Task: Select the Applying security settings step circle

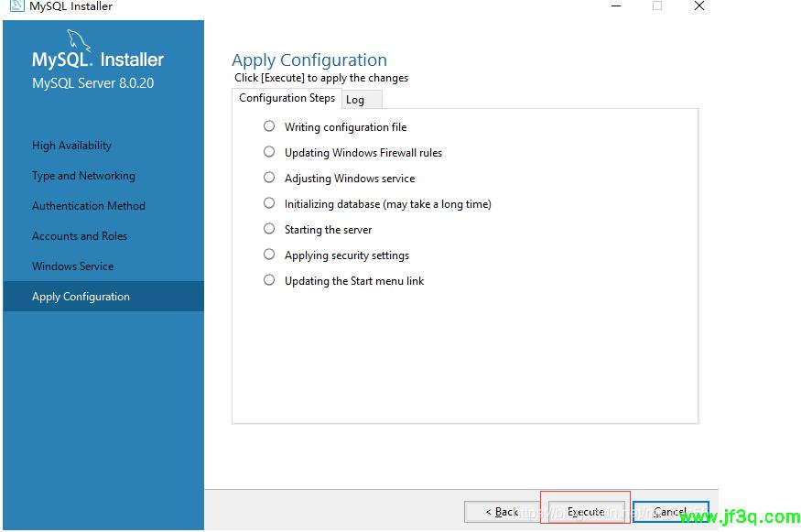Action: click(269, 254)
